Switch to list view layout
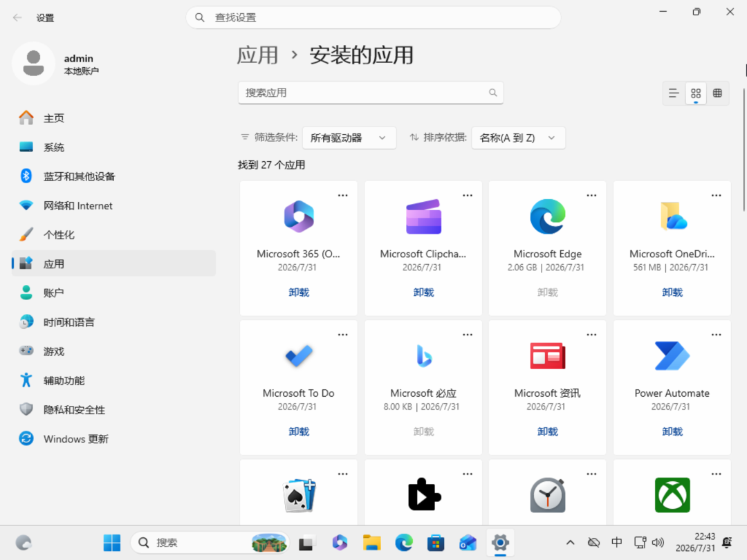Image resolution: width=747 pixels, height=560 pixels. tap(674, 93)
